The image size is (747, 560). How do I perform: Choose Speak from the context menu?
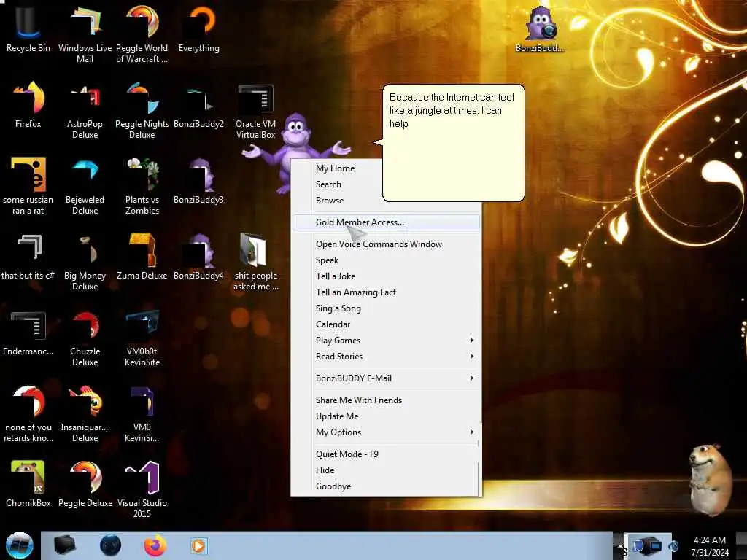(x=387, y=260)
